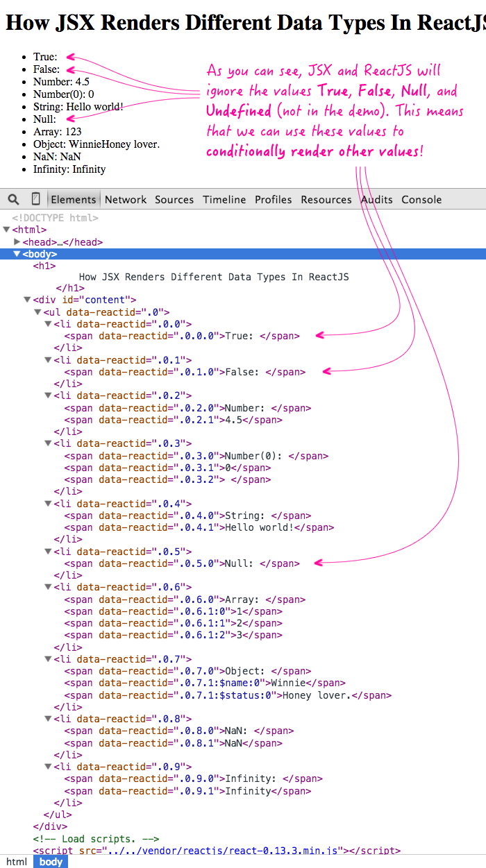Click the page list item Infinity: Infinity
This screenshot has width=486, height=868.
69,169
